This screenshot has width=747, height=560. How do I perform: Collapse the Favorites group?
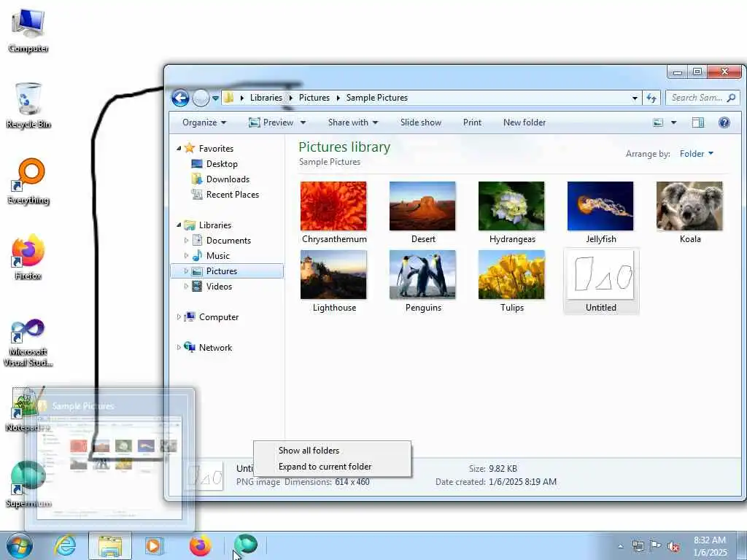[179, 149]
